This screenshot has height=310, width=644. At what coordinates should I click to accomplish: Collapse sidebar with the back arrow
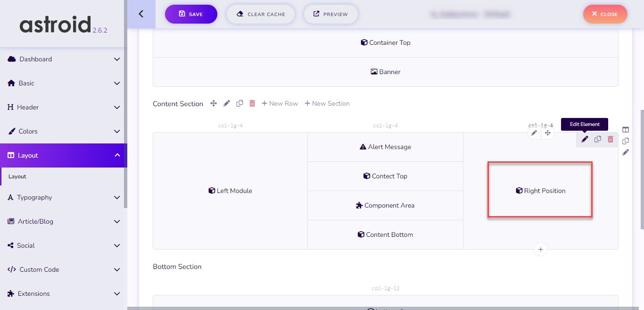point(141,14)
